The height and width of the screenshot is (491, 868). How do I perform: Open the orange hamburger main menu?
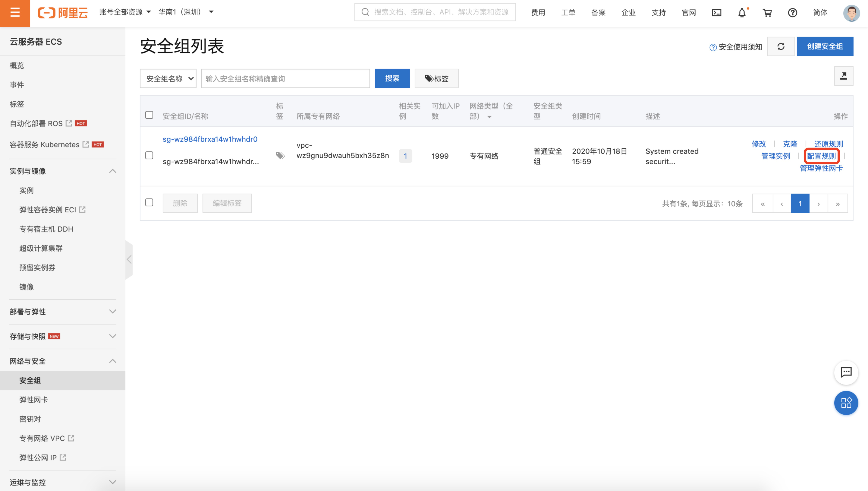coord(15,13)
